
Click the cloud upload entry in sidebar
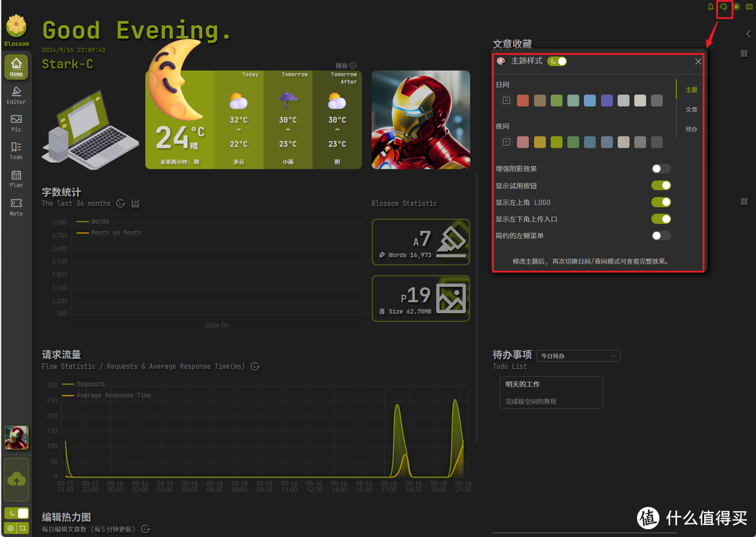(16, 480)
